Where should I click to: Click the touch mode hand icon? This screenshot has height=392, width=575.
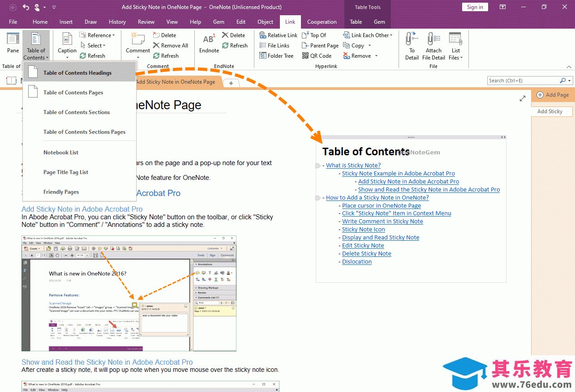(x=38, y=7)
